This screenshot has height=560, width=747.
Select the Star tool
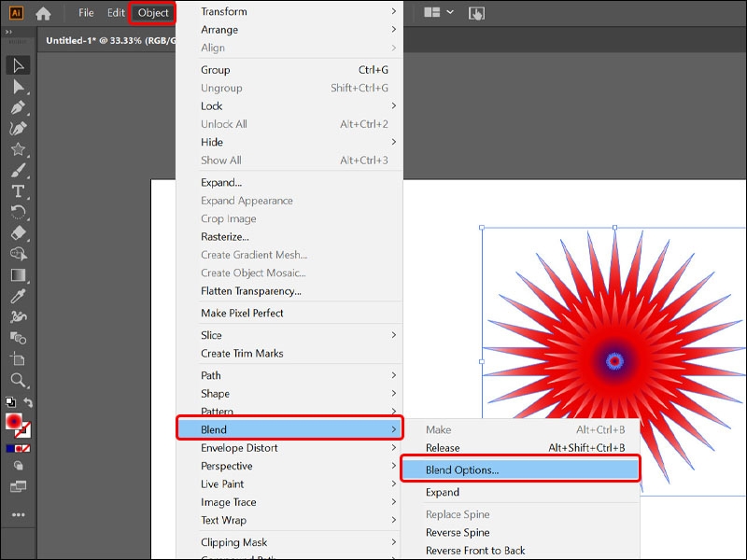(x=18, y=149)
